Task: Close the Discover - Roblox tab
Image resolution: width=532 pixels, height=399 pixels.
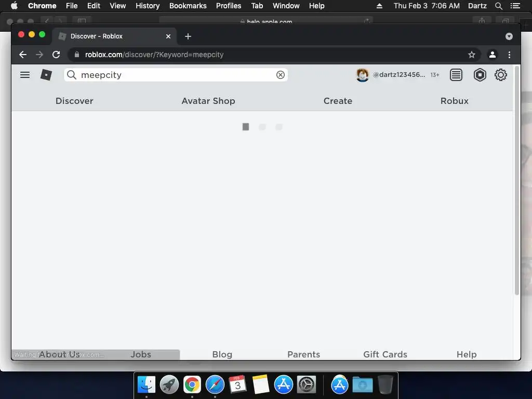Action: click(x=168, y=36)
